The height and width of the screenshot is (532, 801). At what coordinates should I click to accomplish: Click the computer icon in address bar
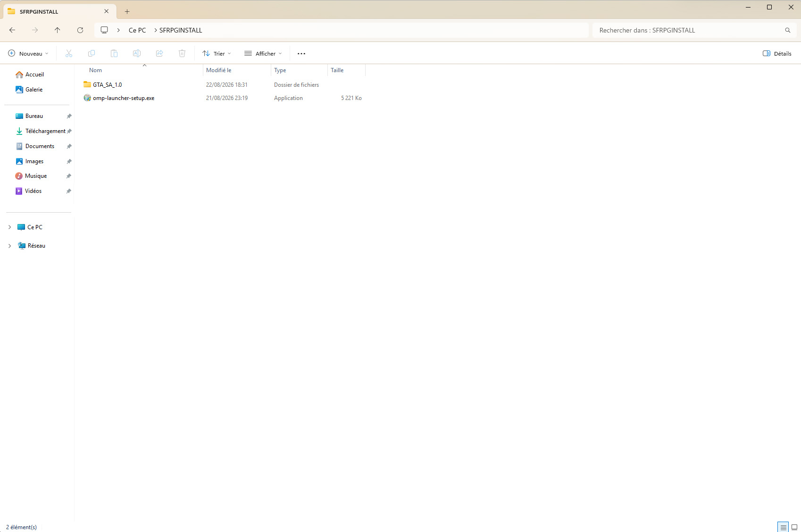click(x=104, y=30)
